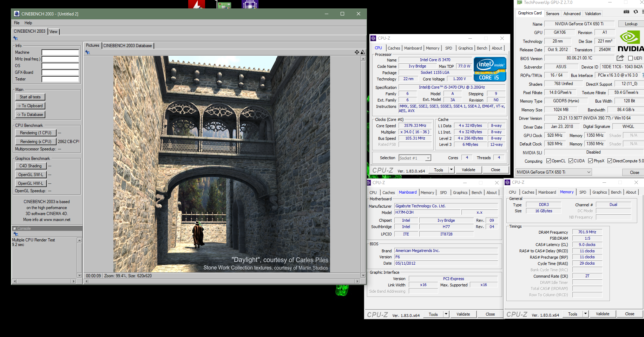Toggle the OpenCL checkbox
Image resolution: width=644 pixels, height=337 pixels.
click(x=548, y=161)
